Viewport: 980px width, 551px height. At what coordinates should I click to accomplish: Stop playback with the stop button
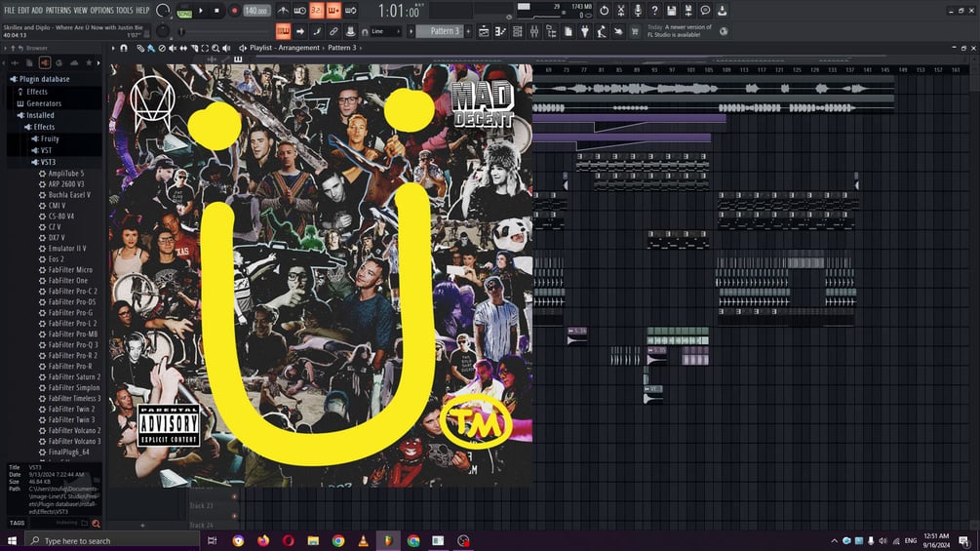[216, 11]
